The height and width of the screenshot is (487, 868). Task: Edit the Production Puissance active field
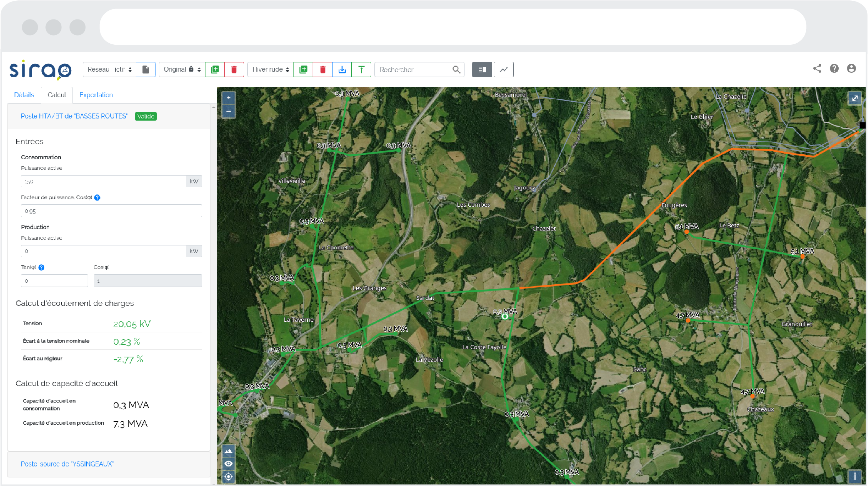coord(103,251)
